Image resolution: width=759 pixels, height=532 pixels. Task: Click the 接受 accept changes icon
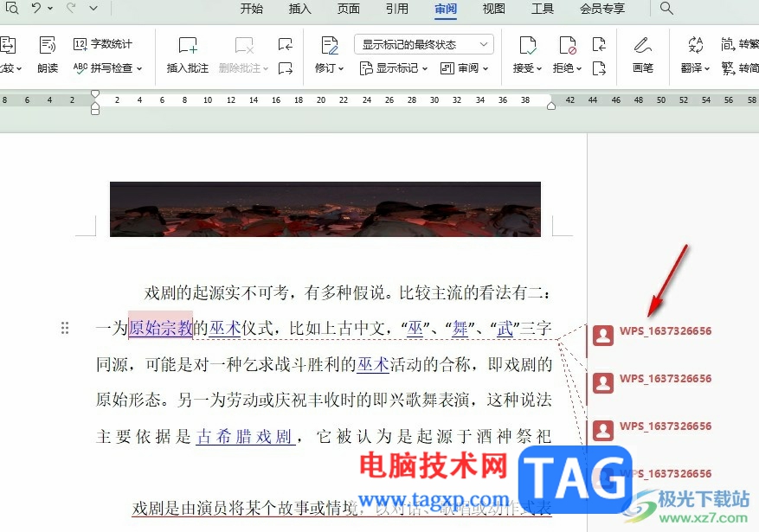click(x=528, y=46)
